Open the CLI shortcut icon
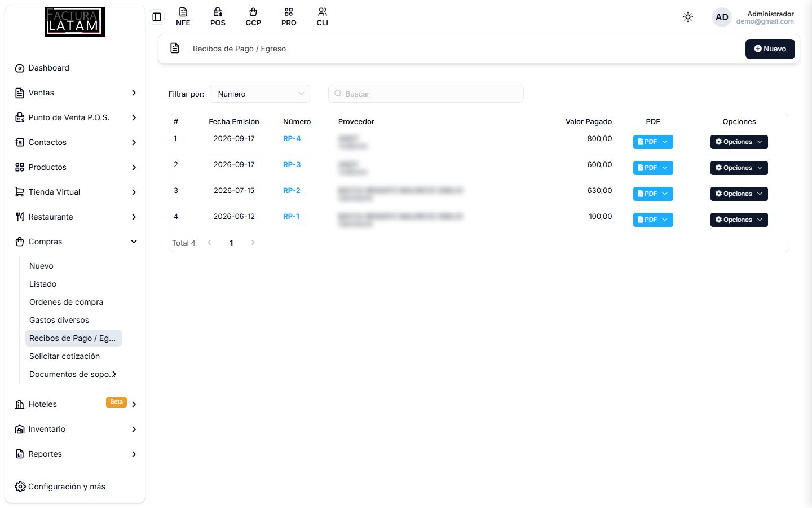The width and height of the screenshot is (812, 508). (x=323, y=17)
